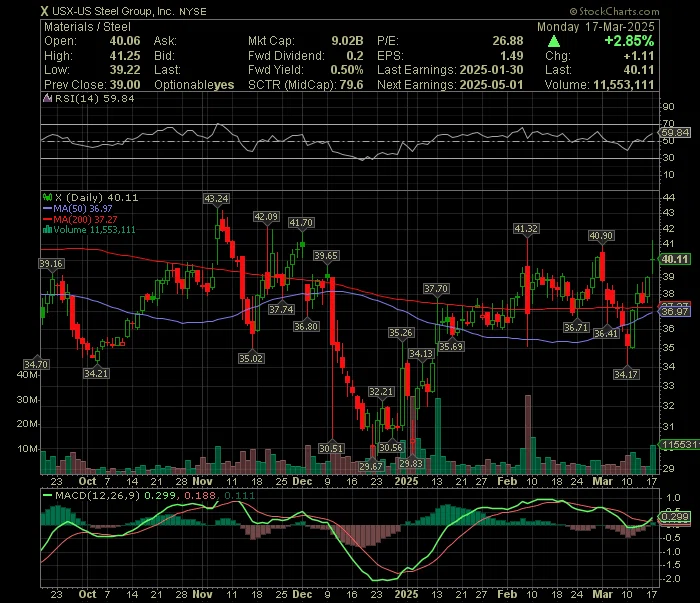This screenshot has height=603, width=700.
Task: Click the X (Daily) 40.11 legend label
Action: pyautogui.click(x=96, y=197)
